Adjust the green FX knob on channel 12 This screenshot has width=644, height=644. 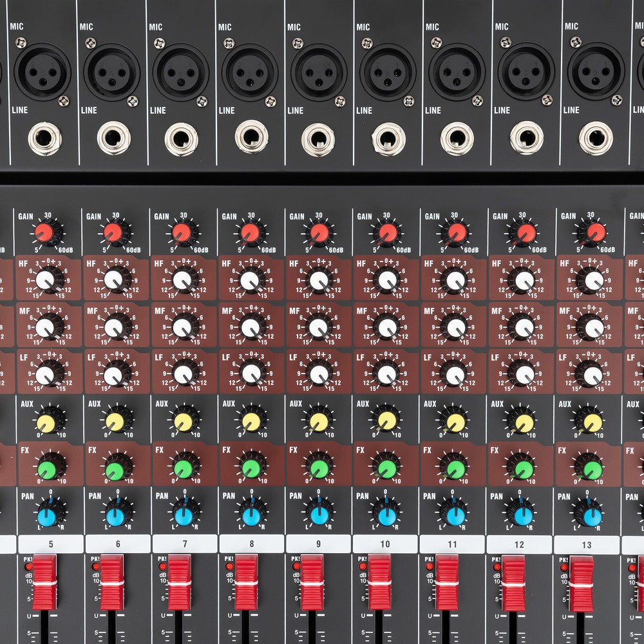pos(519,465)
